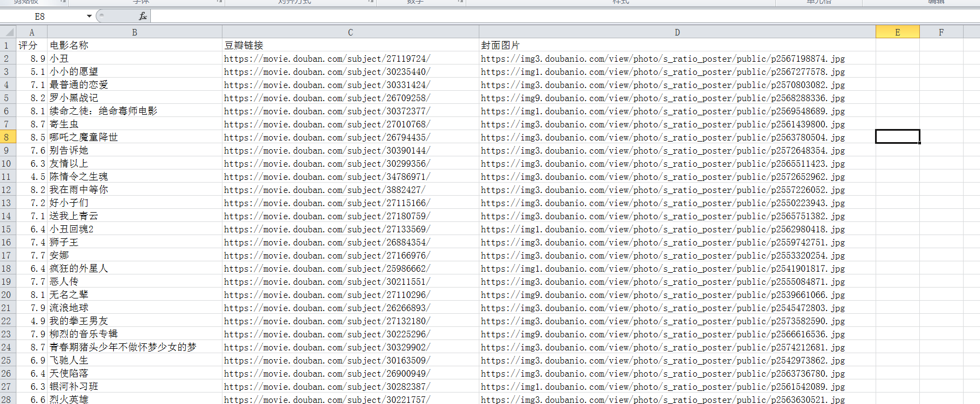Click poster URL ending p2567198874.jpg
Screen dimensions: 980x404
[x=677, y=58]
